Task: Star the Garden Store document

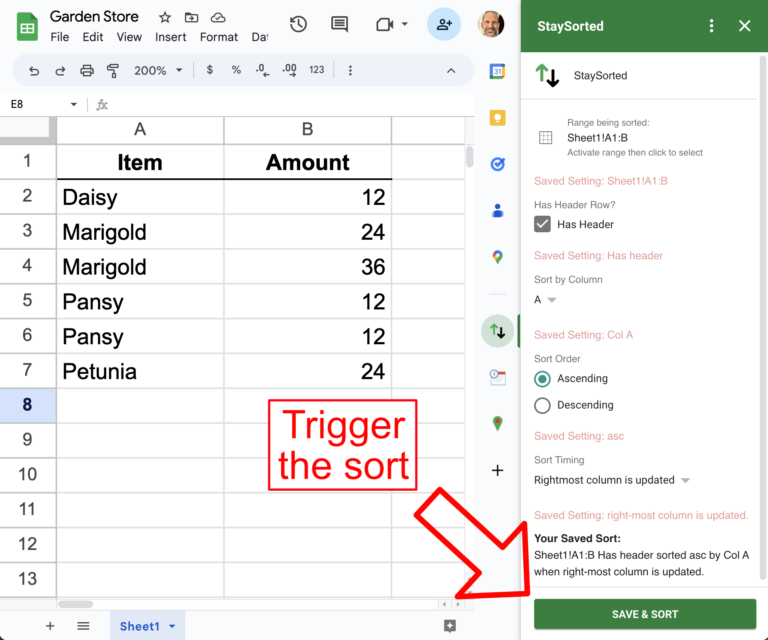Action: (165, 18)
